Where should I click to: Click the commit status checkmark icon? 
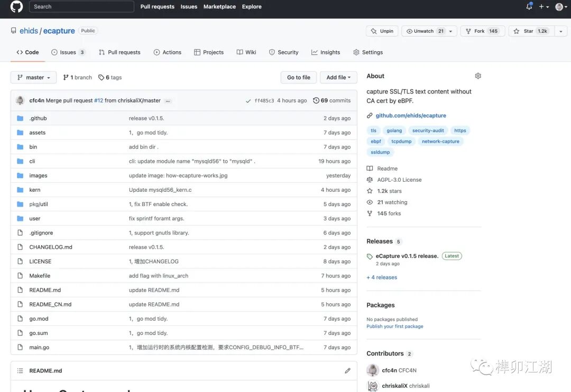point(248,101)
